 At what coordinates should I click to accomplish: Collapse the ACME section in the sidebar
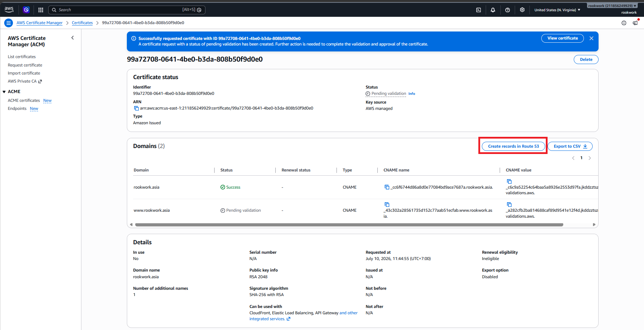coord(4,92)
